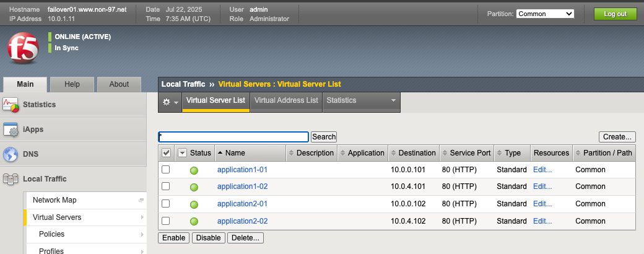The height and width of the screenshot is (254, 644).
Task: Click the Delete... button
Action: coord(245,238)
